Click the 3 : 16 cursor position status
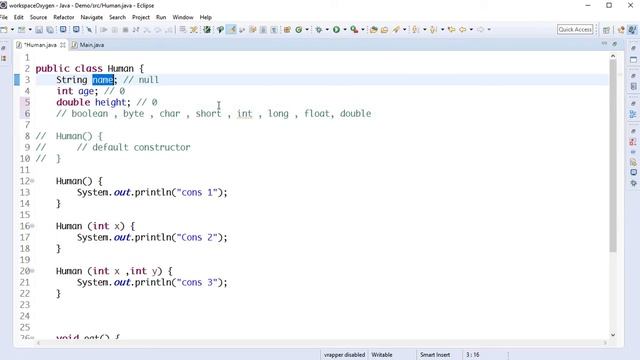 (473, 355)
